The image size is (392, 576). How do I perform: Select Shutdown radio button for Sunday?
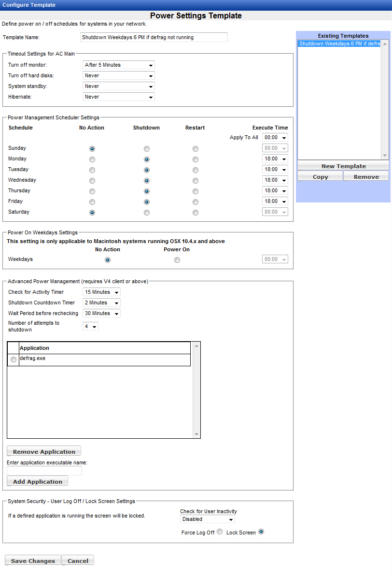tap(147, 149)
